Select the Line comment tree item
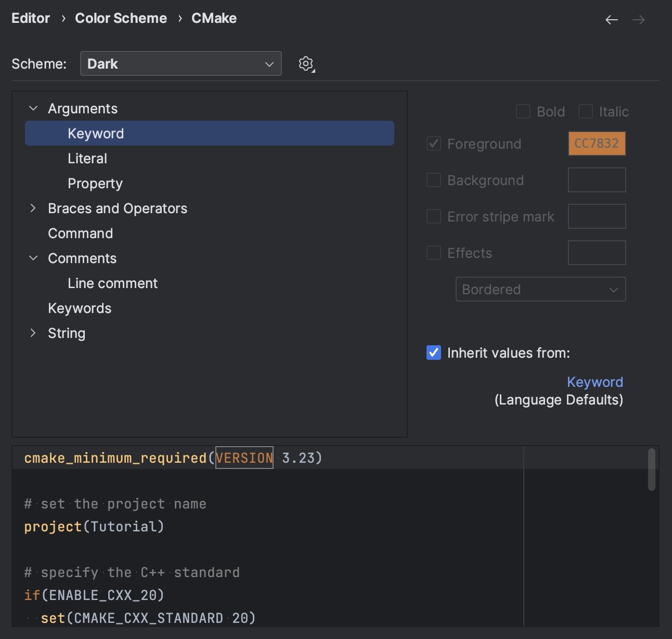 click(x=112, y=283)
